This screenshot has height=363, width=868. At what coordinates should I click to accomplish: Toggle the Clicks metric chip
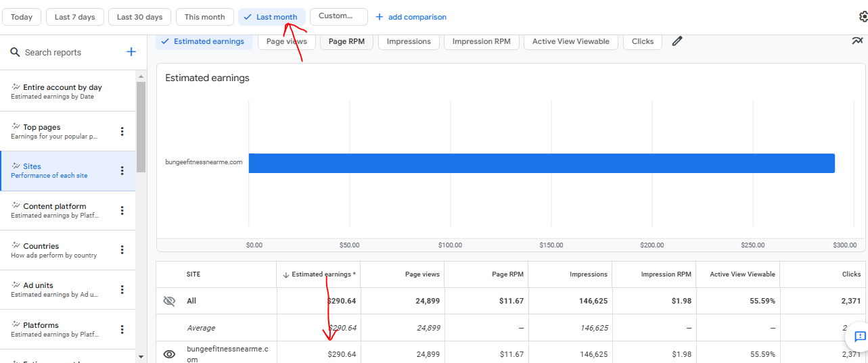(x=643, y=41)
